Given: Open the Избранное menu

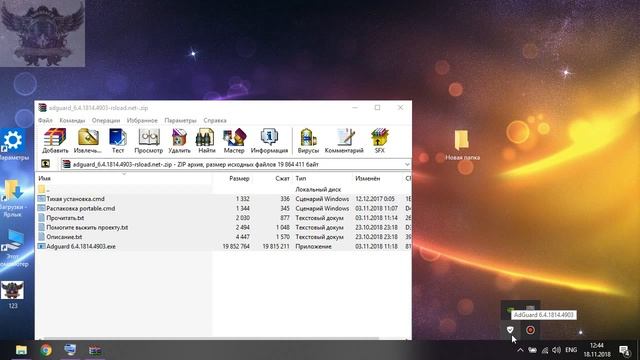Looking at the screenshot, I should tap(142, 120).
